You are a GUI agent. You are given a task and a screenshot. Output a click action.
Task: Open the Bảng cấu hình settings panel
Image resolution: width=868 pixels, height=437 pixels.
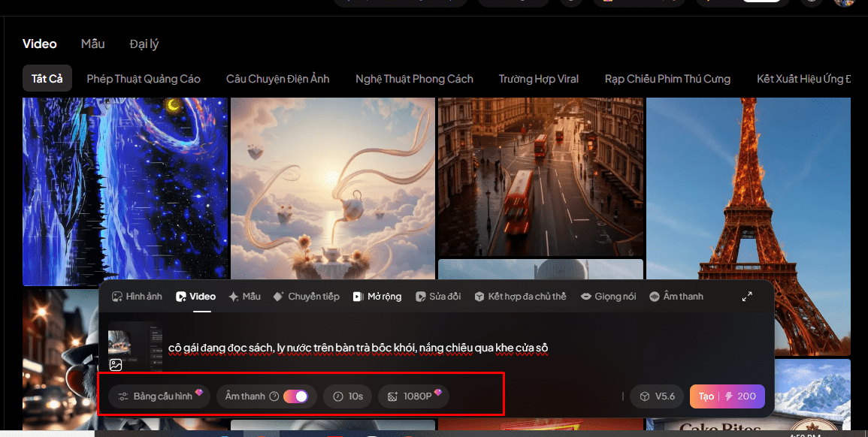pyautogui.click(x=159, y=396)
